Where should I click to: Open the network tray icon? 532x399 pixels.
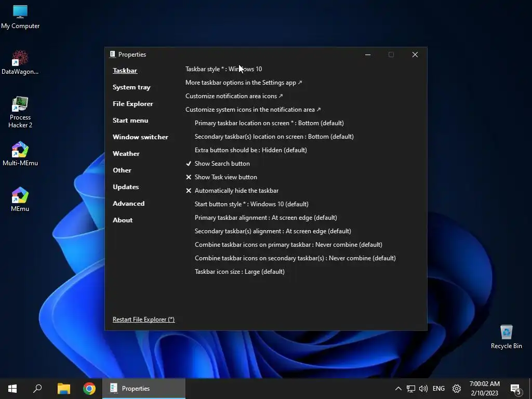pyautogui.click(x=411, y=389)
